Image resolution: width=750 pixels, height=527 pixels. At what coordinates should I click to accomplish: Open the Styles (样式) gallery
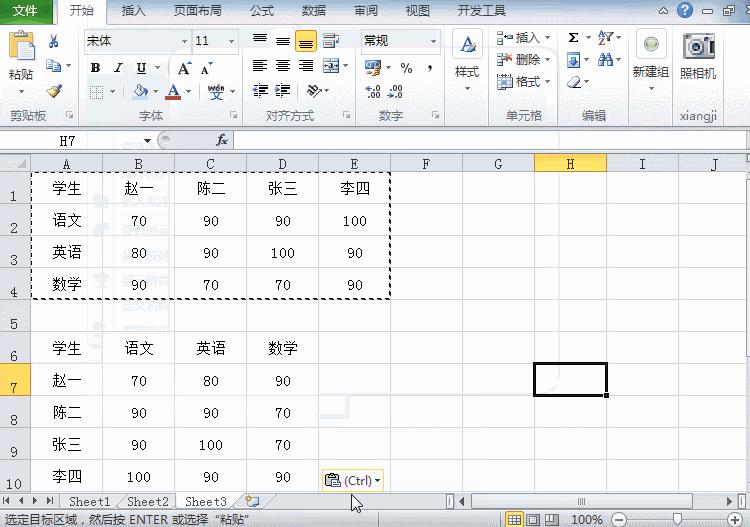pyautogui.click(x=467, y=61)
